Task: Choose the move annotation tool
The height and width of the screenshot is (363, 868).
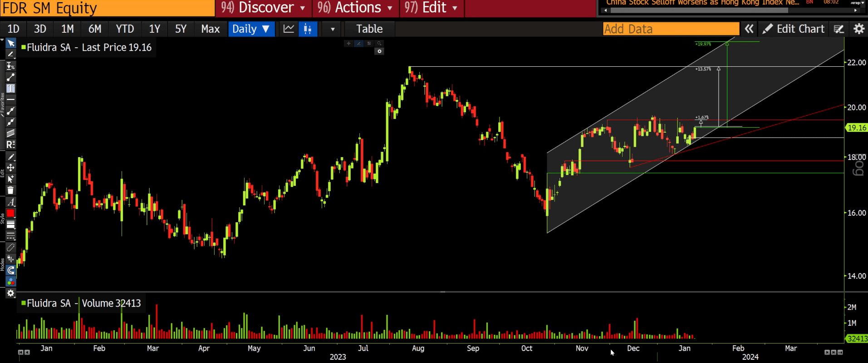Action: (x=10, y=168)
